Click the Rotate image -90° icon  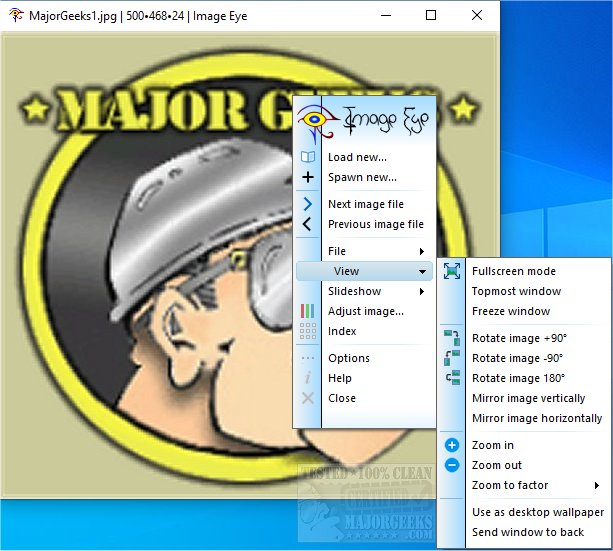(452, 358)
